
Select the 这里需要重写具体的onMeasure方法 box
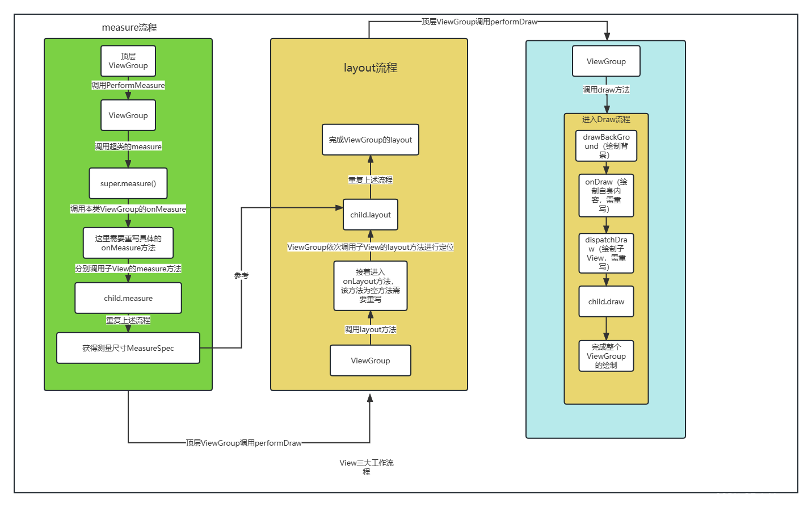[128, 243]
